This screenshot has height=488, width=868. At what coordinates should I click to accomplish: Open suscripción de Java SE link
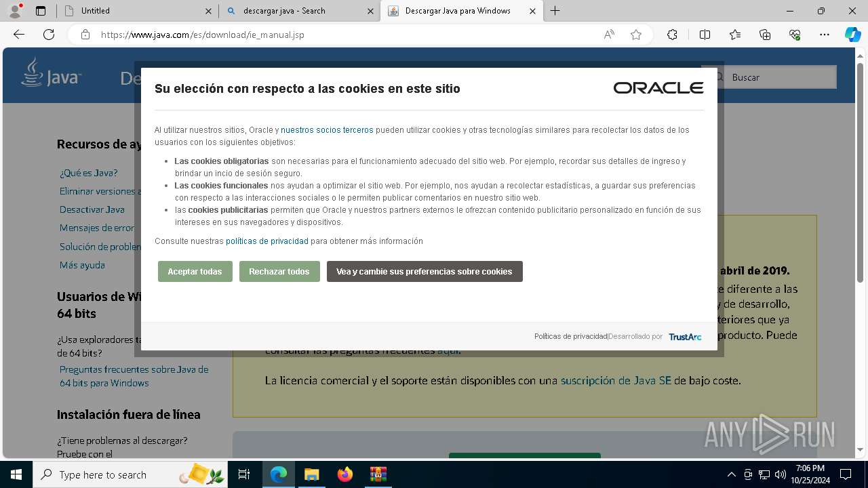pyautogui.click(x=616, y=381)
